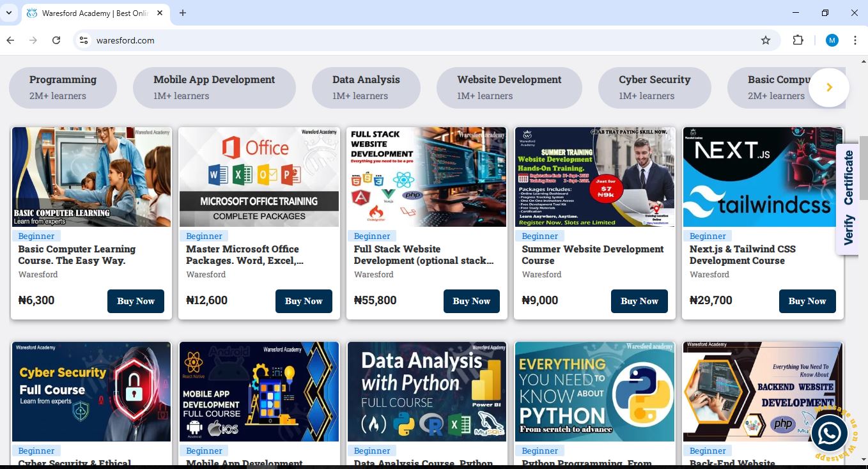Close the Waresford Academy tab
Viewport: 868px width, 469px height.
pos(159,13)
